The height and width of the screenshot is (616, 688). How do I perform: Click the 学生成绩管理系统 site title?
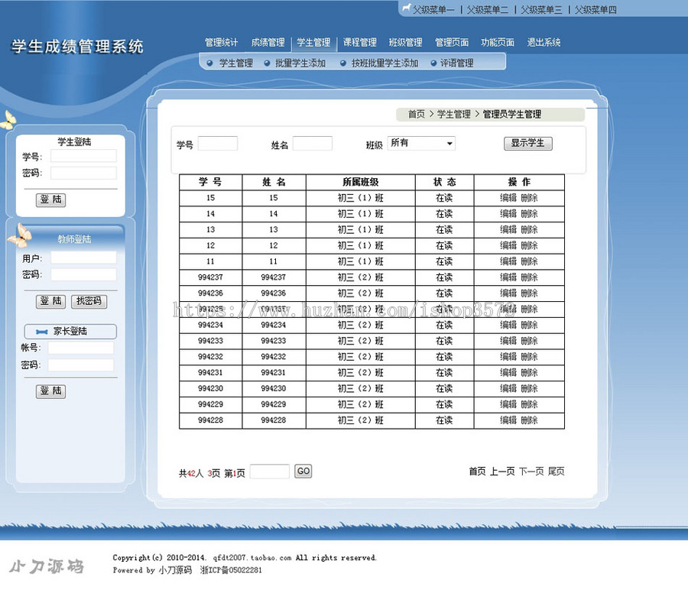(77, 47)
